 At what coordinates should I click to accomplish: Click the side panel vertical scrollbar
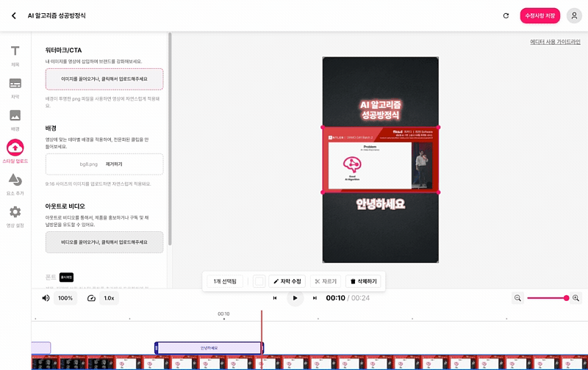[170, 139]
